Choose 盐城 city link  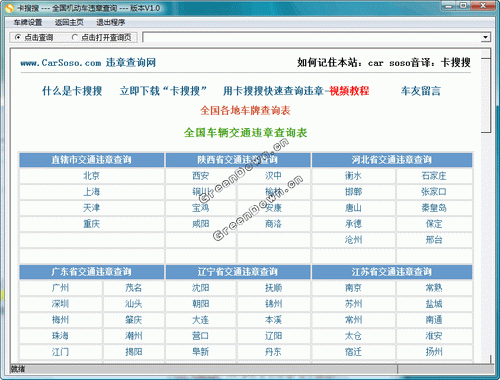[434, 304]
